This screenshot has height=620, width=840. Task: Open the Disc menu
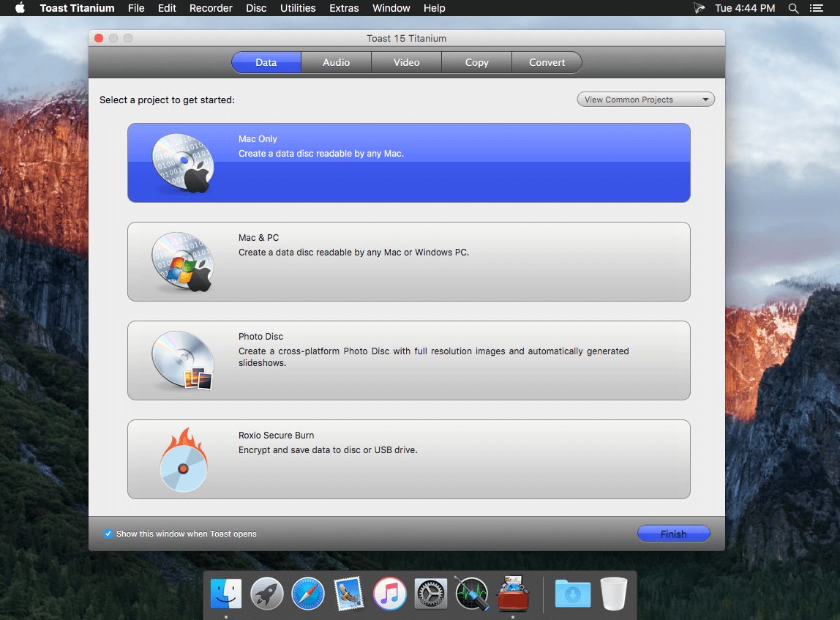pos(256,8)
